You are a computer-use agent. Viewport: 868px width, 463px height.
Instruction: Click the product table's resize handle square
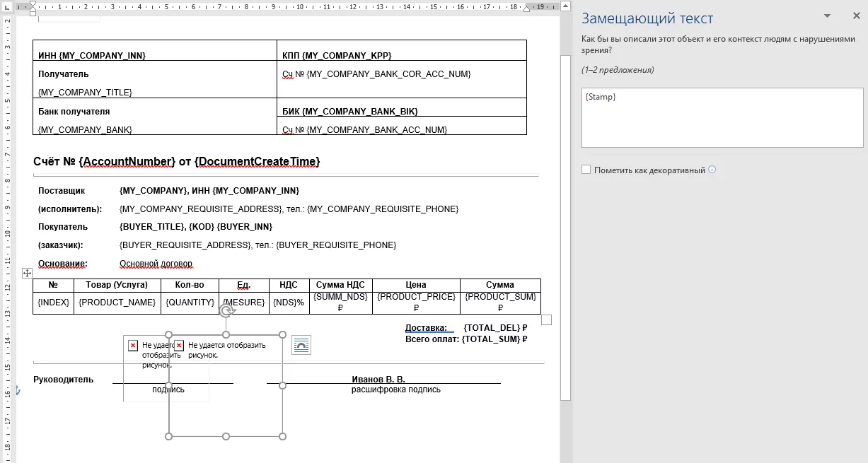coord(546,320)
